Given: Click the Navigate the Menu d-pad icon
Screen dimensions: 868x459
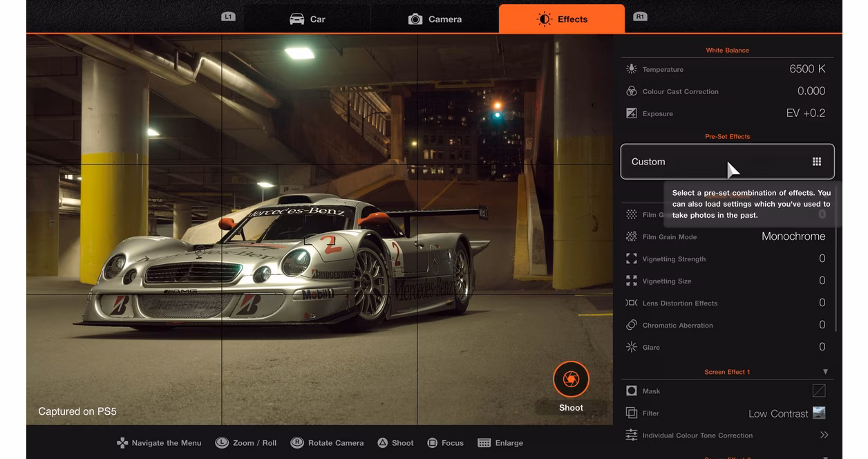Looking at the screenshot, I should coord(122,443).
